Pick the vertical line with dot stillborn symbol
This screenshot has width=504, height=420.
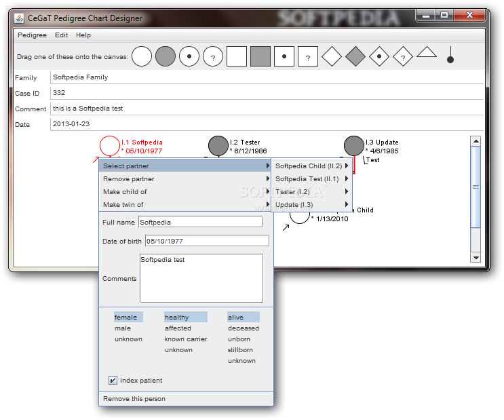pos(450,55)
